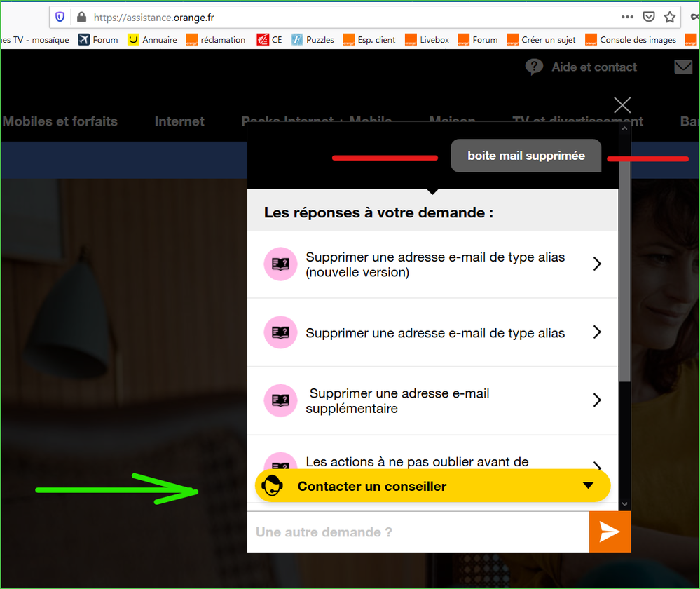The width and height of the screenshot is (700, 589).
Task: Open the Mobiles et forfaits menu
Action: point(60,121)
